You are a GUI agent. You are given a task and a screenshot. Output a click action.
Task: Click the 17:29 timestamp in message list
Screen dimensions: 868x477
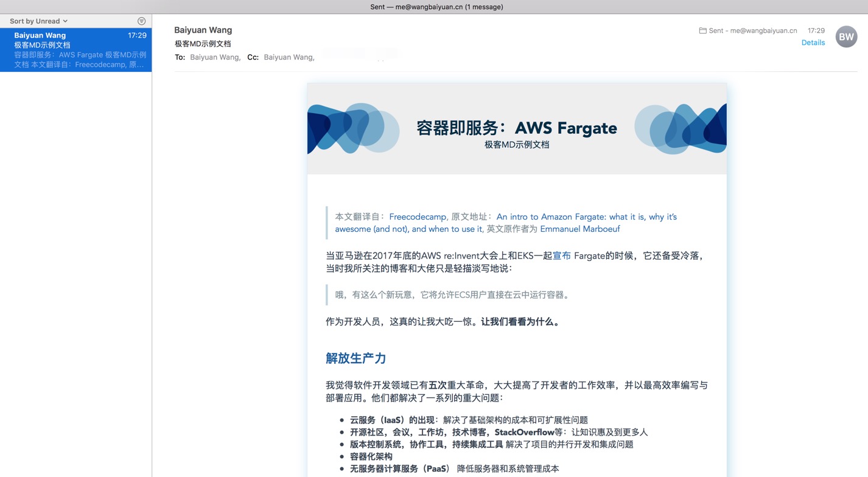point(137,35)
